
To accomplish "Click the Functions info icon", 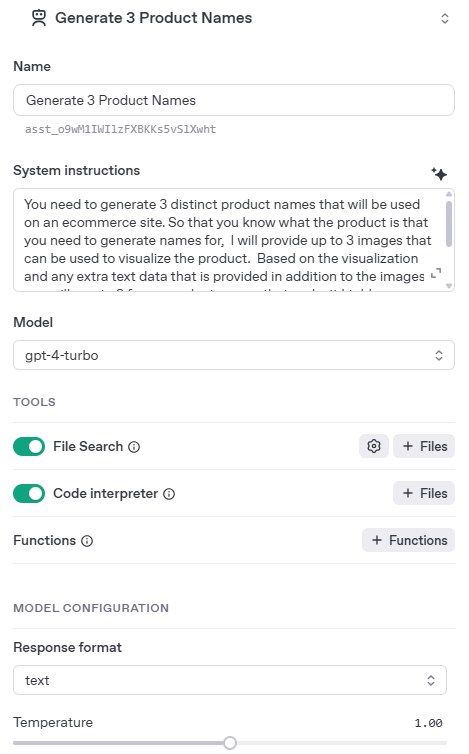I will pos(87,541).
